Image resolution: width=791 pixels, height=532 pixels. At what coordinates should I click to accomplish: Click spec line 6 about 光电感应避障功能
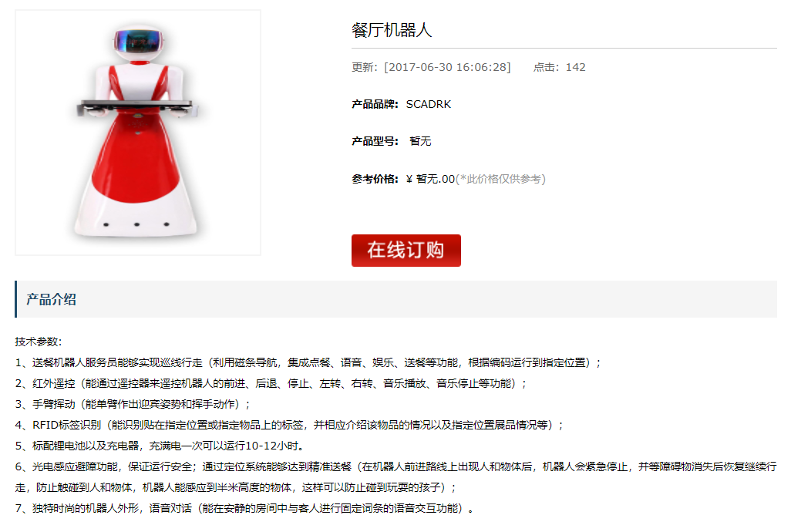[x=396, y=477]
